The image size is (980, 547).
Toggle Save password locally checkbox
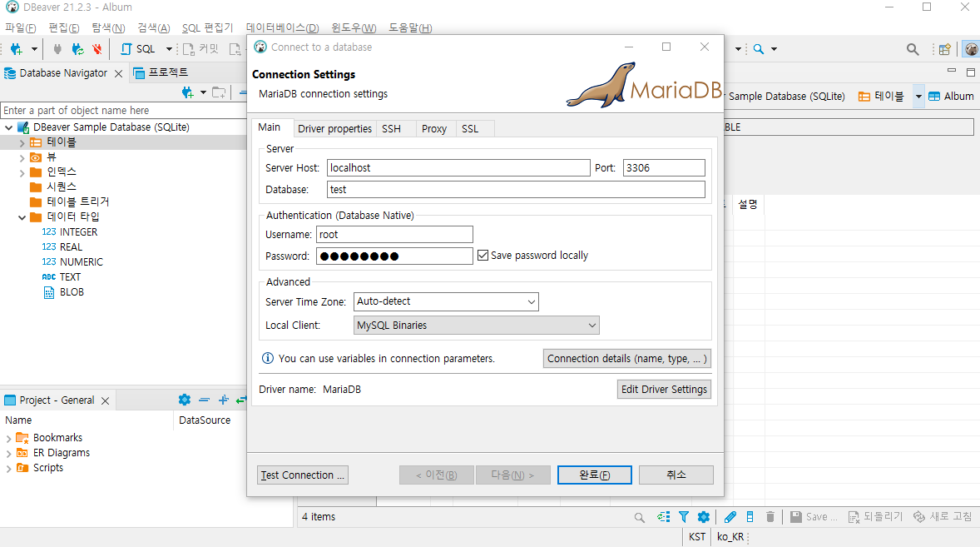point(483,255)
